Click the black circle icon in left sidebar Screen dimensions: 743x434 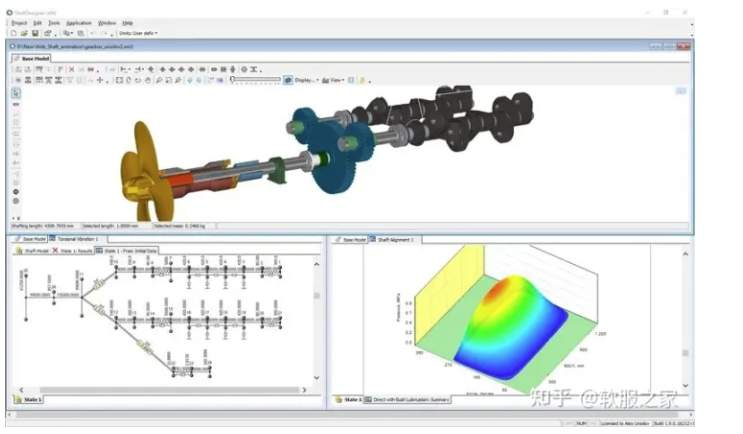click(x=16, y=192)
